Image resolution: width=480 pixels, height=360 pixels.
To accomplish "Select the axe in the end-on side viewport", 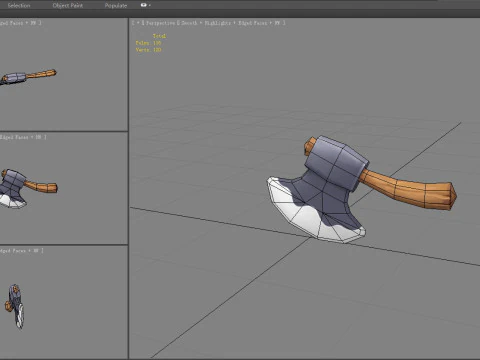I will coord(14,306).
